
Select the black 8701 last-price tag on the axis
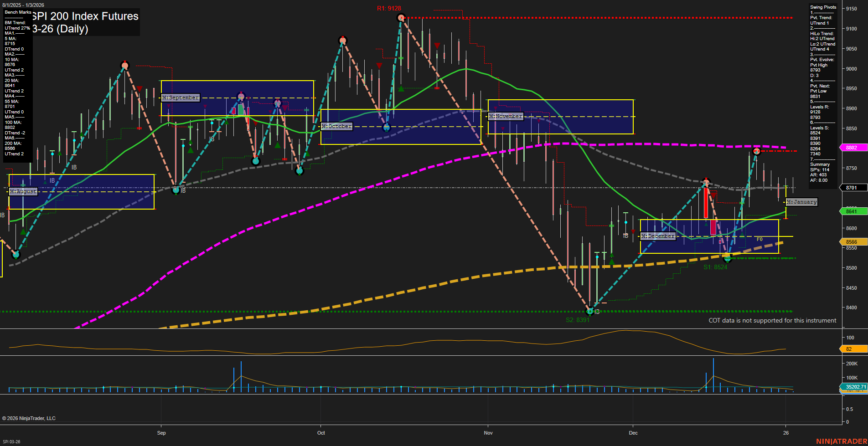852,188
